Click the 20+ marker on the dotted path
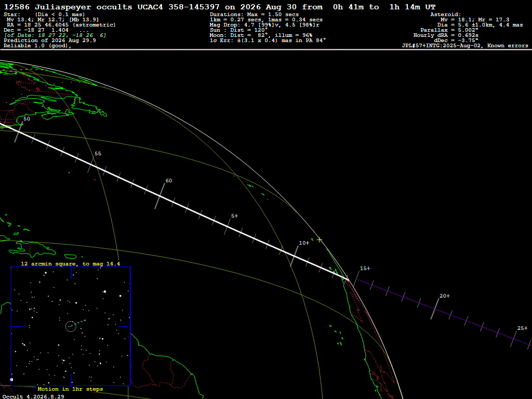The height and width of the screenshot is (399, 532). [x=445, y=296]
